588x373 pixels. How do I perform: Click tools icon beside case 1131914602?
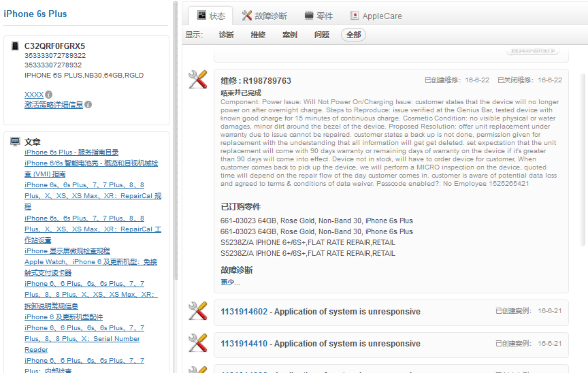pos(198,311)
